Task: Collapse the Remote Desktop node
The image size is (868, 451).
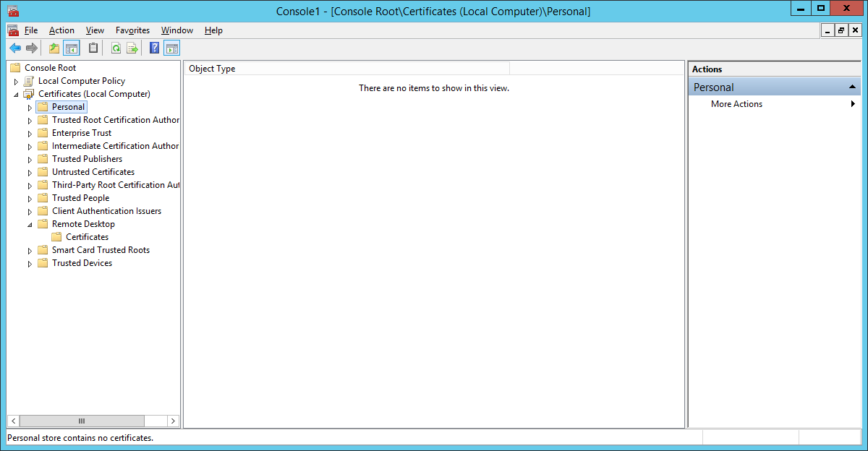Action: [30, 225]
